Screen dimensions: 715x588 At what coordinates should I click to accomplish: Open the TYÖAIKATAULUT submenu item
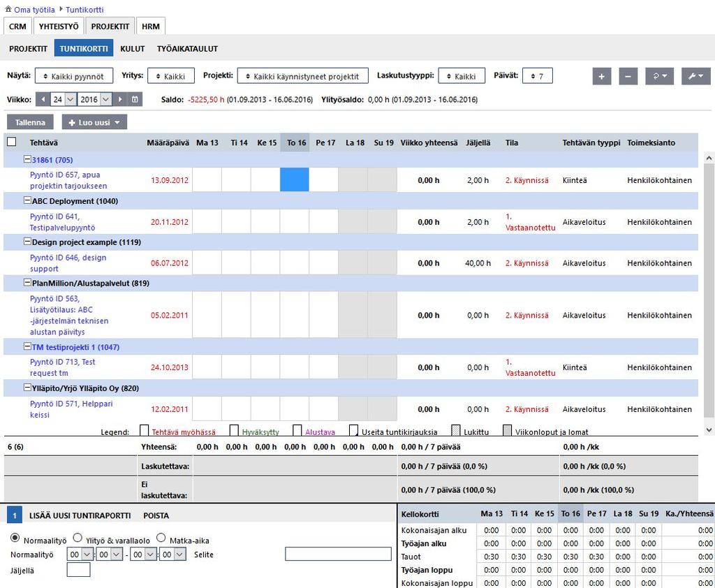187,49
